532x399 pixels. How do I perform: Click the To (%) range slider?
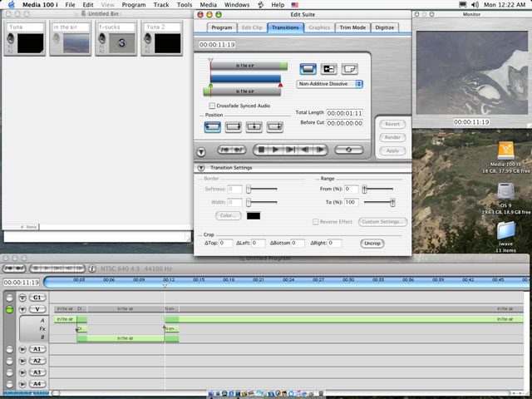click(392, 202)
